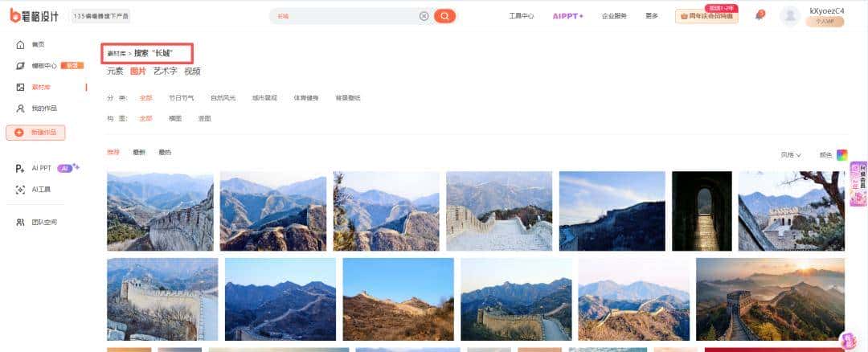Screen dimensions: 868x352
Task: Filter category by 体育健身
Action: [306, 98]
